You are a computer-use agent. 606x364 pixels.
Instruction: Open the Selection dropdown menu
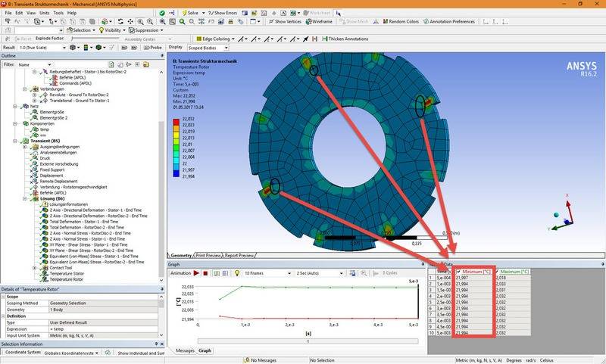click(81, 30)
